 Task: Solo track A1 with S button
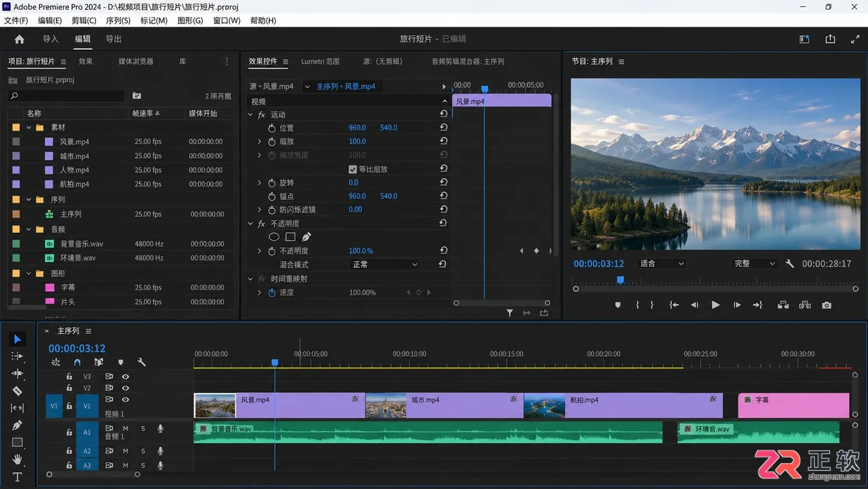pos(143,429)
